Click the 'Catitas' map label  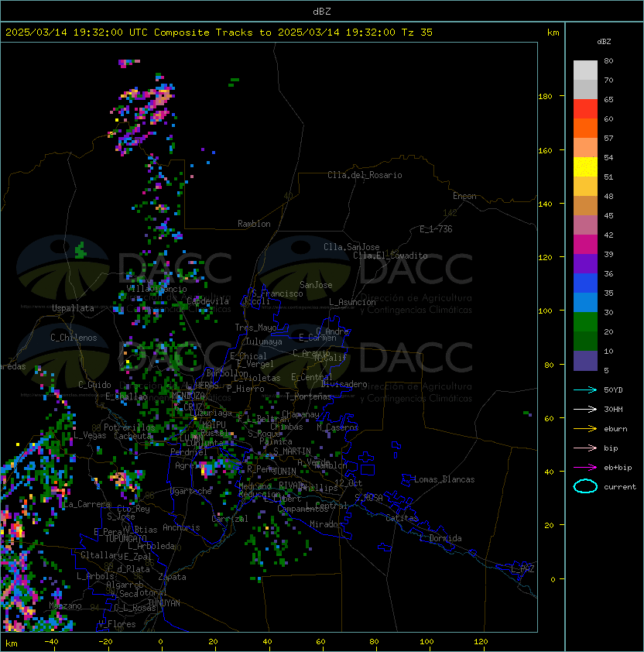point(402,518)
